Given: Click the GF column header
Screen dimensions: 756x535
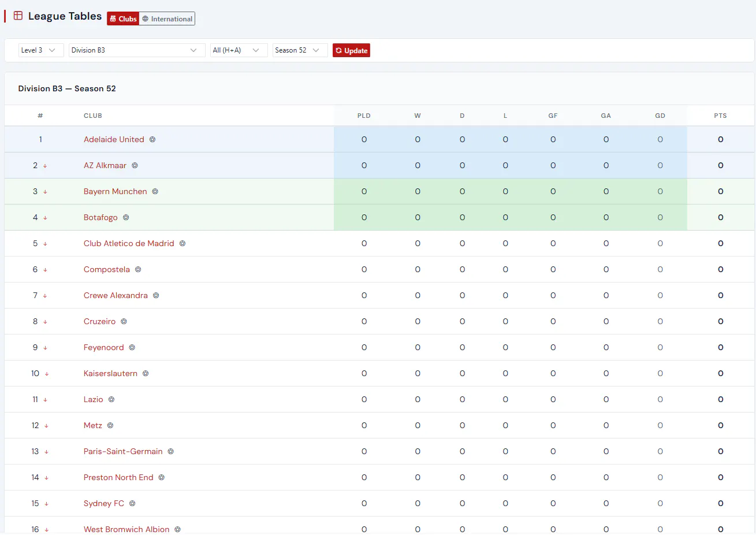Looking at the screenshot, I should click(553, 116).
